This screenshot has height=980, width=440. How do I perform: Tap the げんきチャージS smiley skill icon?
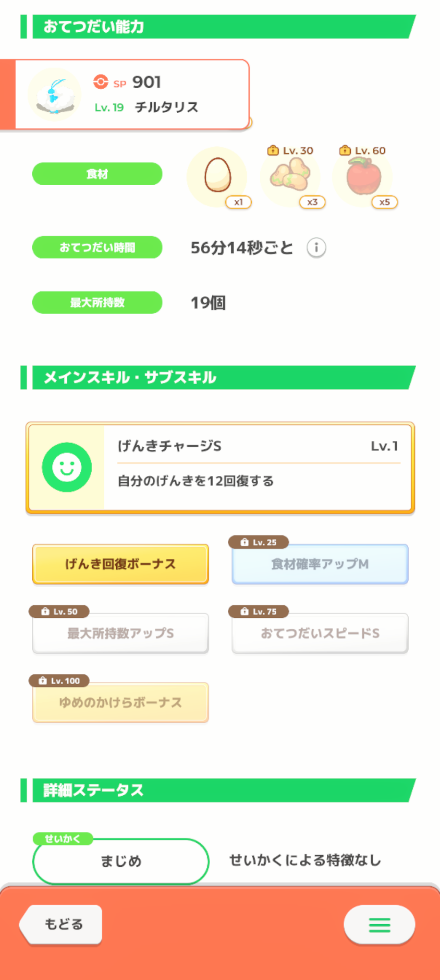pyautogui.click(x=67, y=467)
